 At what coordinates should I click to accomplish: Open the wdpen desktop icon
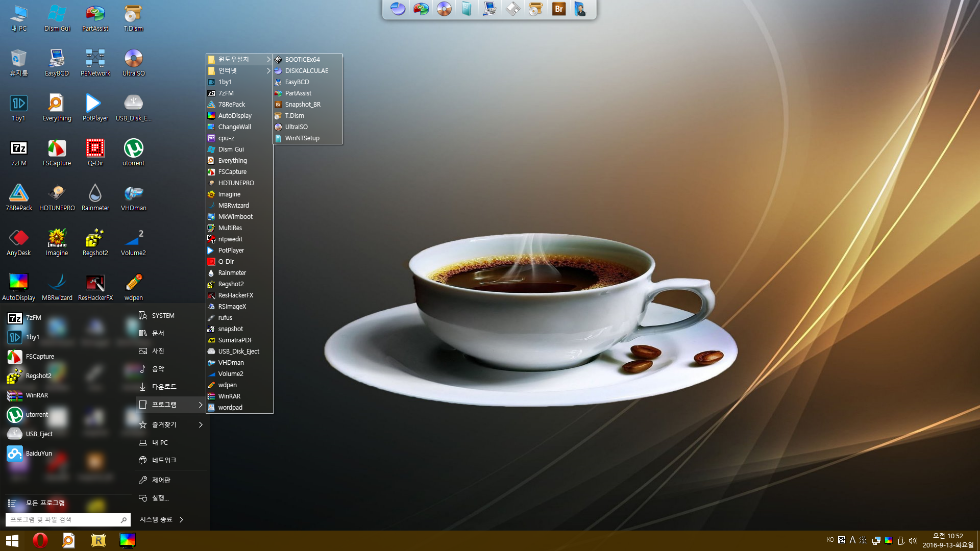pos(133,288)
